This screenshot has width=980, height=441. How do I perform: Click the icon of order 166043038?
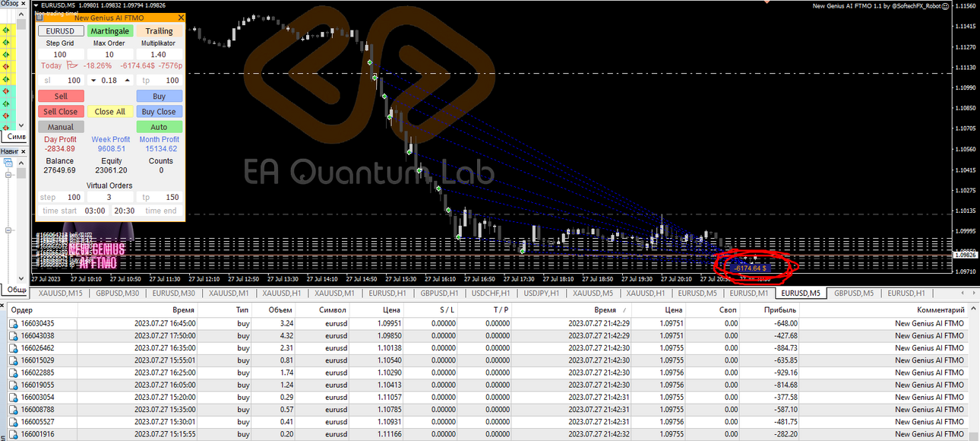point(13,335)
